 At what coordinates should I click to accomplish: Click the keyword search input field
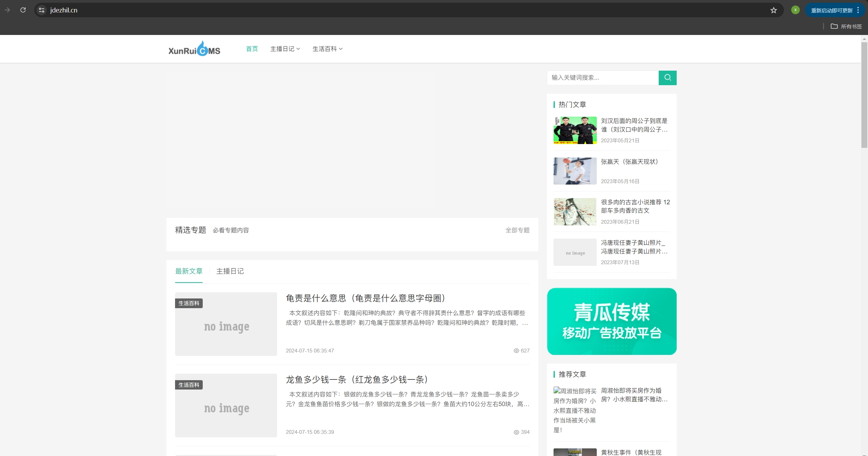[x=603, y=78]
